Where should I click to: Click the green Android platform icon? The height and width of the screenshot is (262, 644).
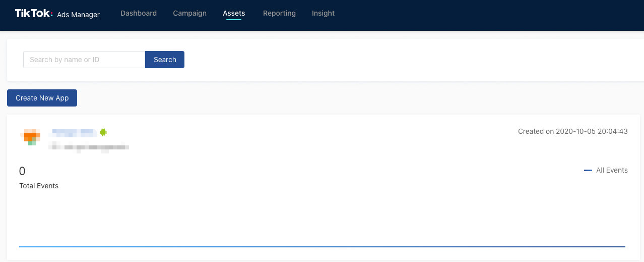click(x=103, y=132)
